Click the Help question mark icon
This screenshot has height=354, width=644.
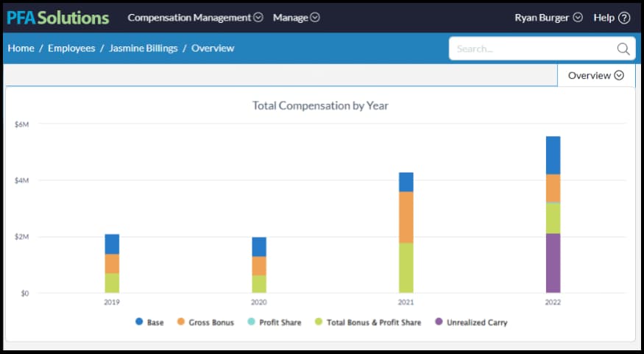click(624, 18)
